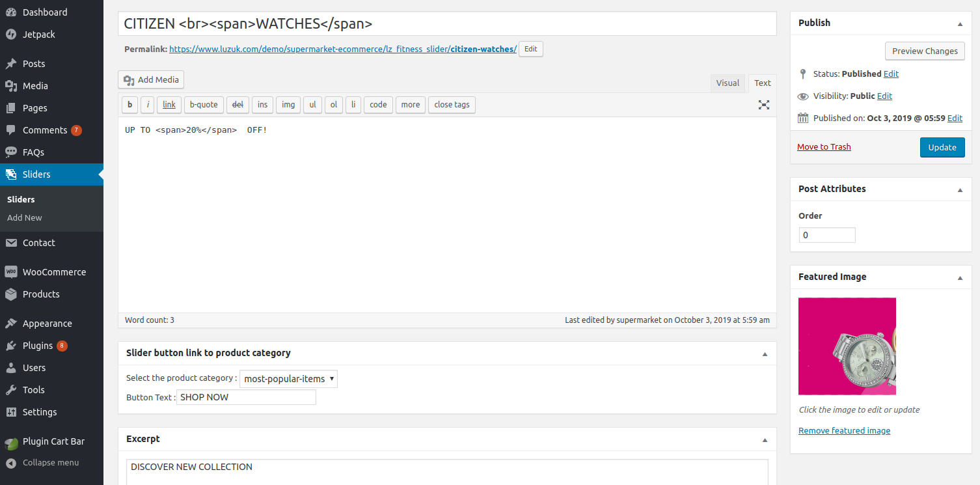Click the Contact envelope icon
Image resolution: width=980 pixels, height=485 pixels.
pos(11,243)
